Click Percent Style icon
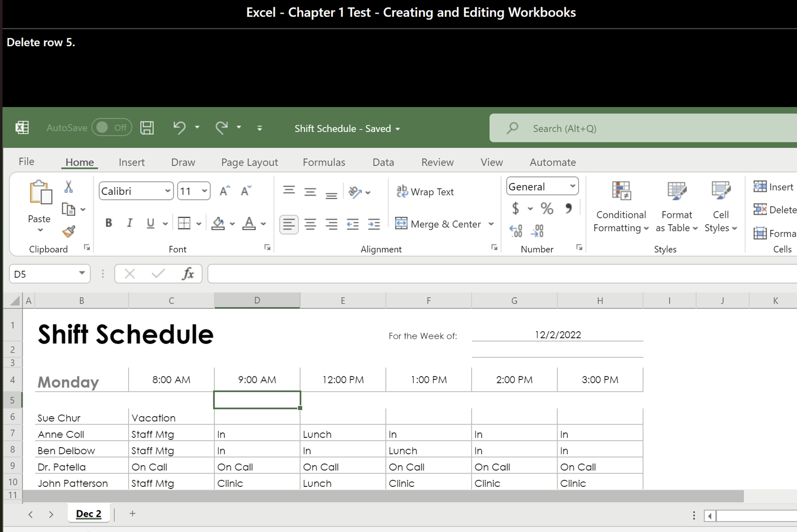This screenshot has width=797, height=532. [x=547, y=209]
